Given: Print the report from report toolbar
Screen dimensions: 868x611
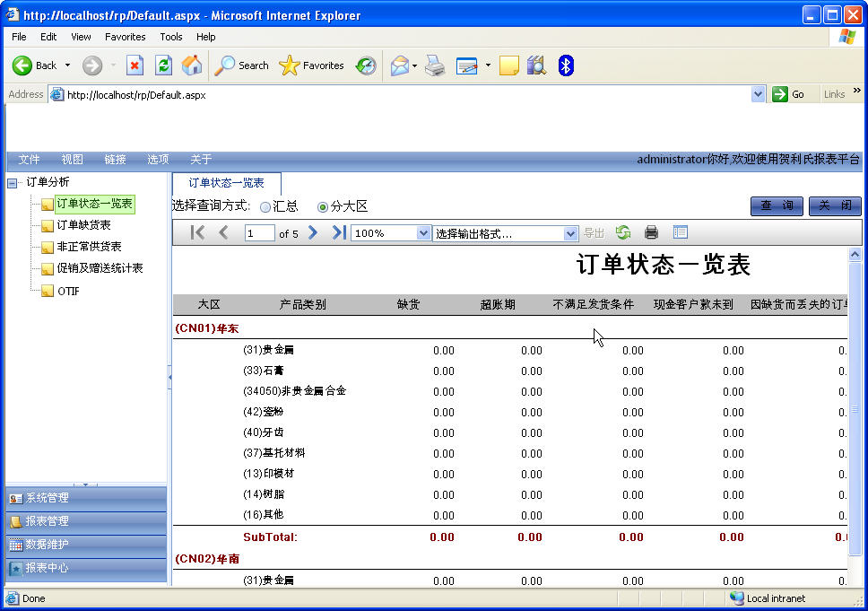Looking at the screenshot, I should tap(652, 232).
